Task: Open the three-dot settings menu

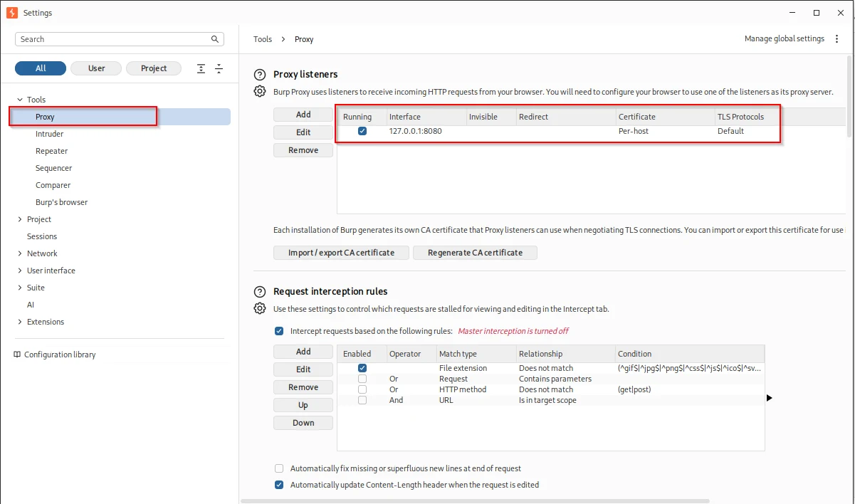Action: pyautogui.click(x=837, y=39)
